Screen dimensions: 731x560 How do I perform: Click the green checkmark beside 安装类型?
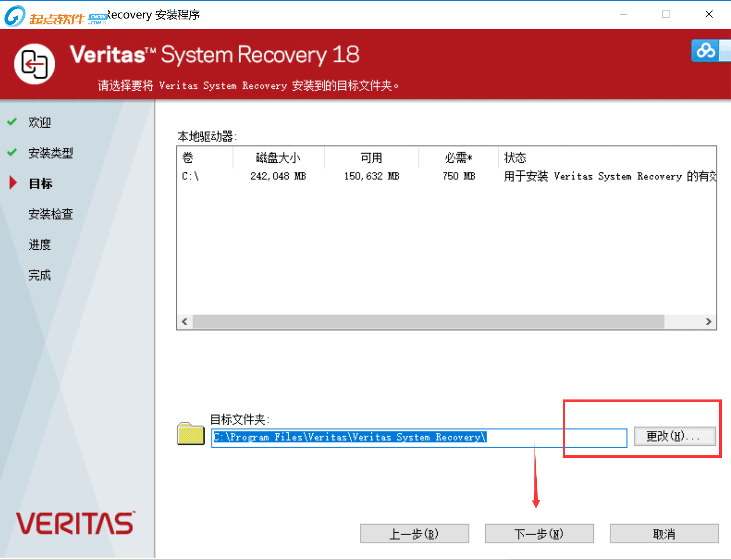coord(12,152)
